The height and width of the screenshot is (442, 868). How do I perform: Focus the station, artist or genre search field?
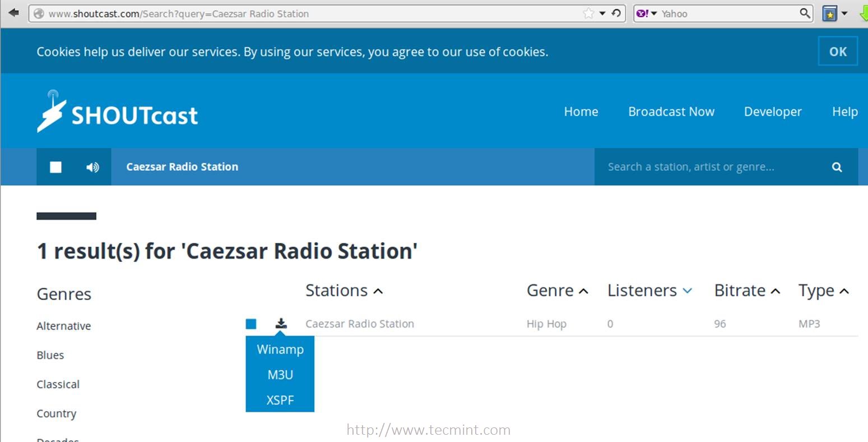[706, 167]
